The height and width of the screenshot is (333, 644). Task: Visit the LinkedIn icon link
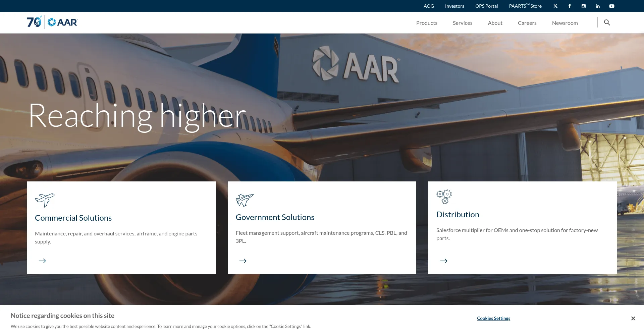[x=598, y=6]
